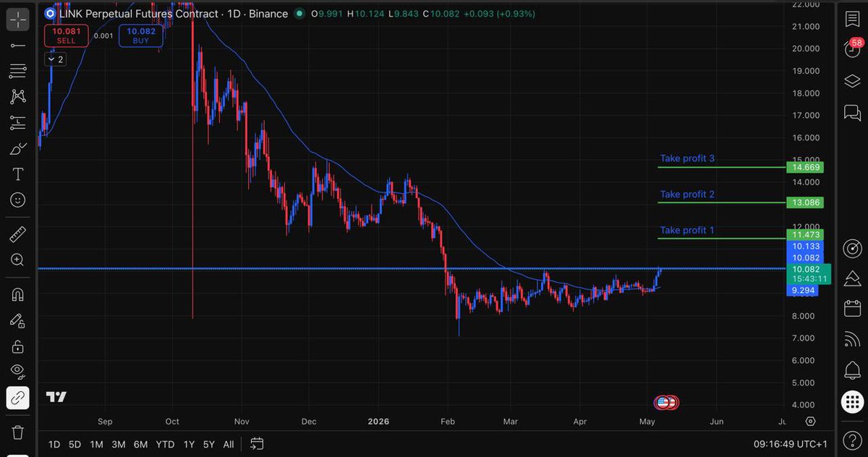Screen dimensions: 868x457
Task: Select the zoom in tool
Action: pos(18,260)
